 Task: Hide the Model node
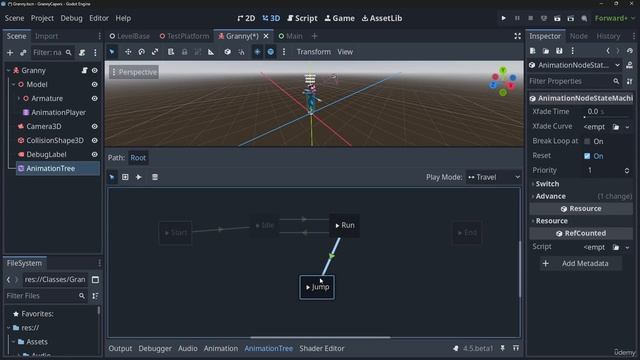[94, 84]
